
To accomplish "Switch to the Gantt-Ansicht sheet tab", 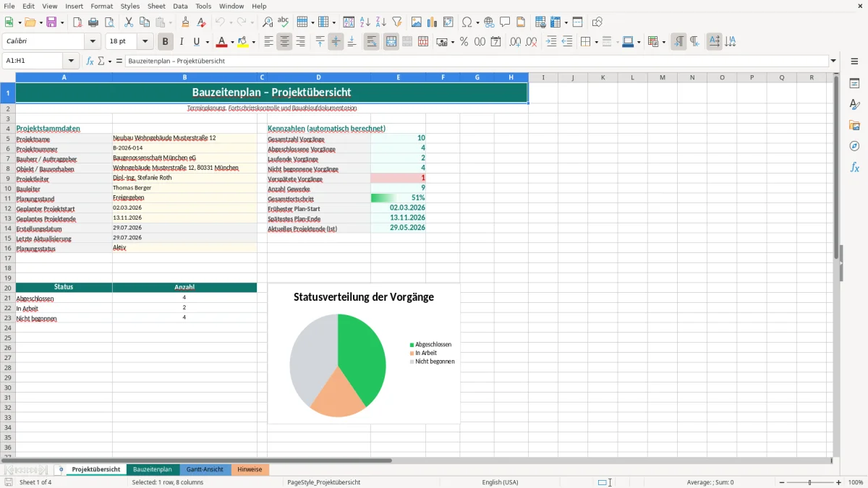I will click(x=205, y=469).
